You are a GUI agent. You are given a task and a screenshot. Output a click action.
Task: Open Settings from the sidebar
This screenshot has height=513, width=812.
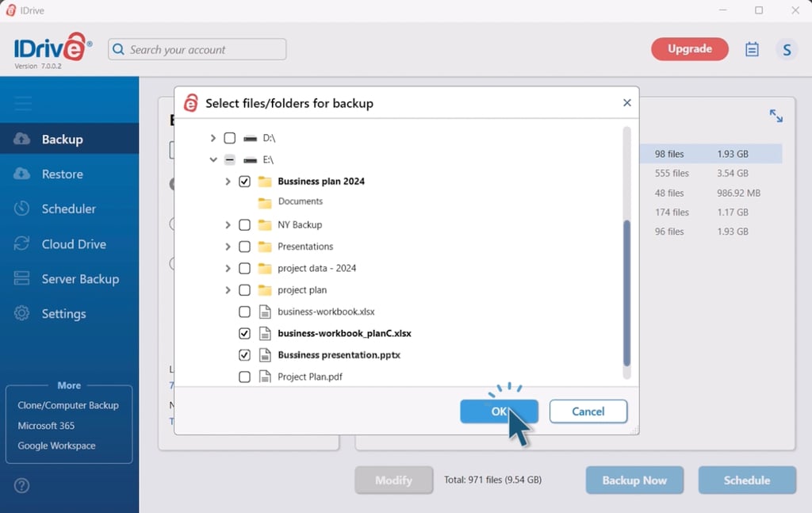coord(64,313)
